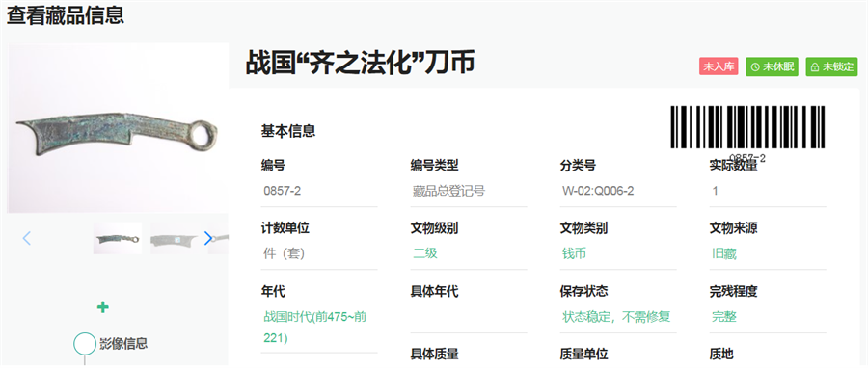
Task: Click the 完残程度 value 完整
Action: (x=724, y=317)
